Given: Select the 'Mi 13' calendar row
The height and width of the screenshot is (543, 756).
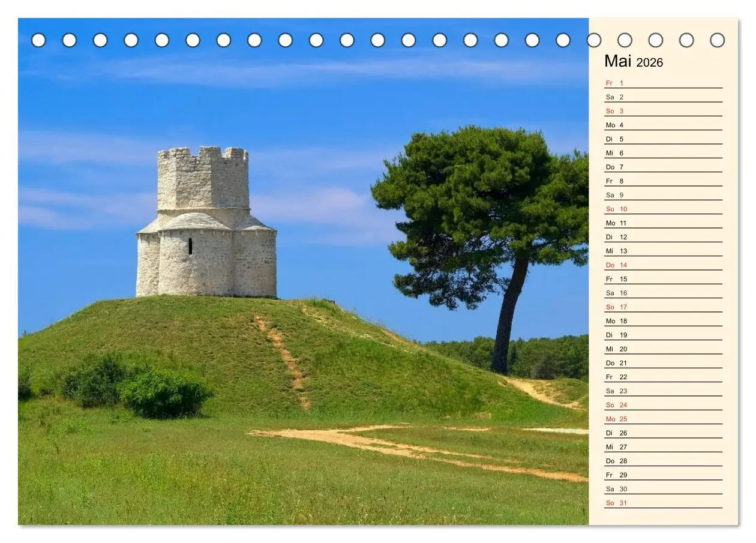Looking at the screenshot, I should click(663, 251).
